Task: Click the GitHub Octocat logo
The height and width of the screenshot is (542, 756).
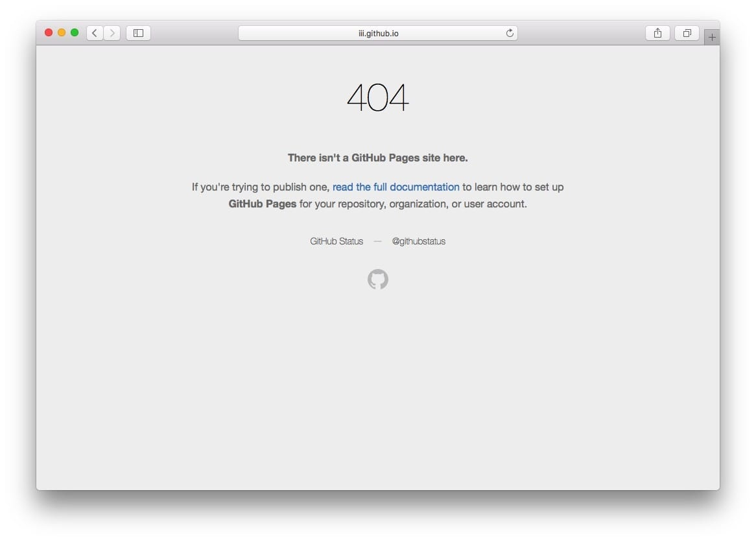Action: pyautogui.click(x=378, y=279)
